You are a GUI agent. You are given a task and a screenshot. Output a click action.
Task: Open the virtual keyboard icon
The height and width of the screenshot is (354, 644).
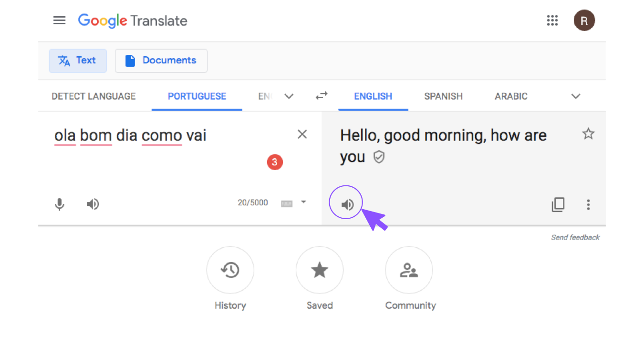coord(287,203)
